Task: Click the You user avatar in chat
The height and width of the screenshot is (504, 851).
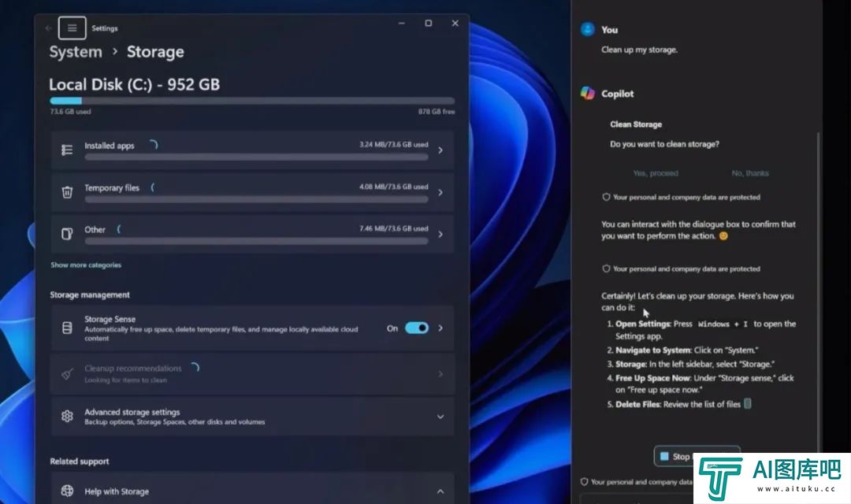Action: 588,29
